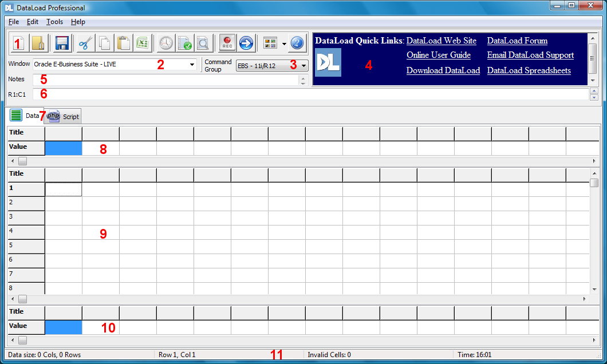
Task: Open delays settings with the clock icon
Action: click(165, 43)
